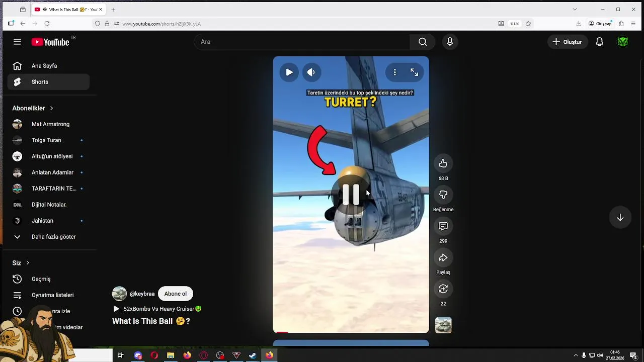Go to next Short with down arrow

620,218
